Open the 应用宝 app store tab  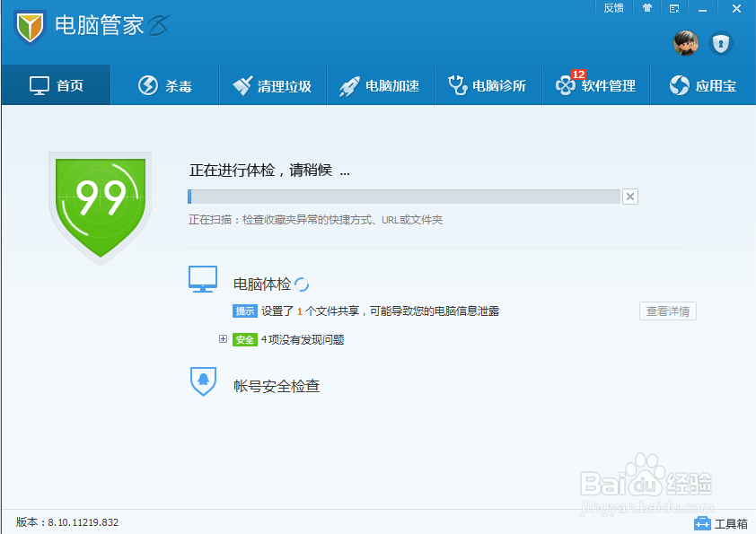[703, 85]
